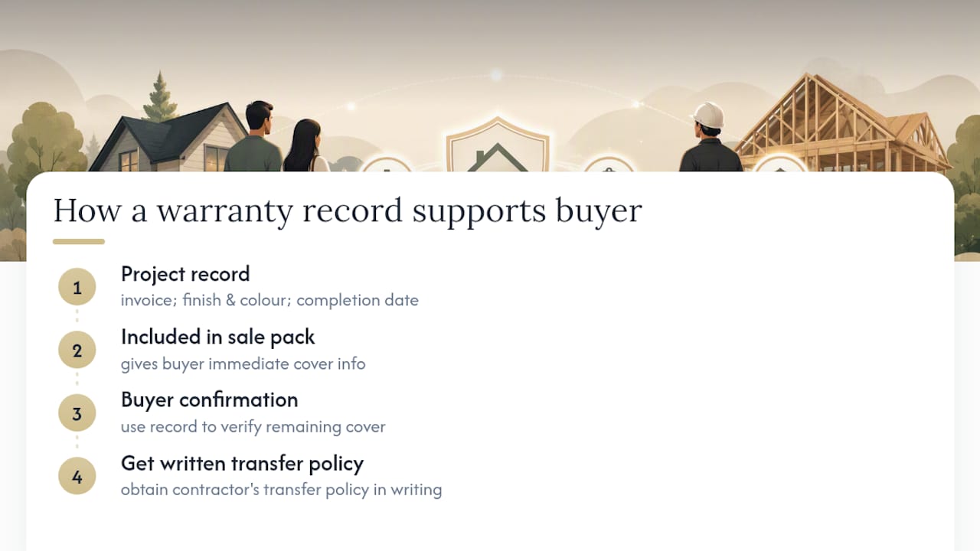Viewport: 980px width, 551px height.
Task: Click the 'Get written transfer policy' heading
Action: coord(242,463)
